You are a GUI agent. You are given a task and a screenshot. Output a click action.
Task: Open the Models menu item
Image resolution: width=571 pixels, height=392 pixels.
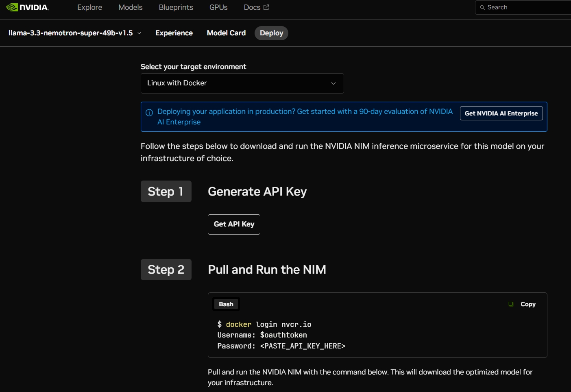coord(130,7)
